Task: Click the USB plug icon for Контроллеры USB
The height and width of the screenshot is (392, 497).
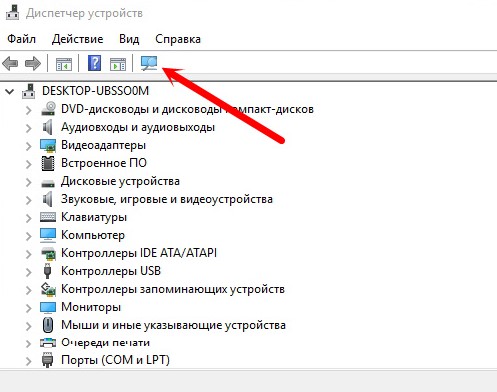Action: (47, 271)
